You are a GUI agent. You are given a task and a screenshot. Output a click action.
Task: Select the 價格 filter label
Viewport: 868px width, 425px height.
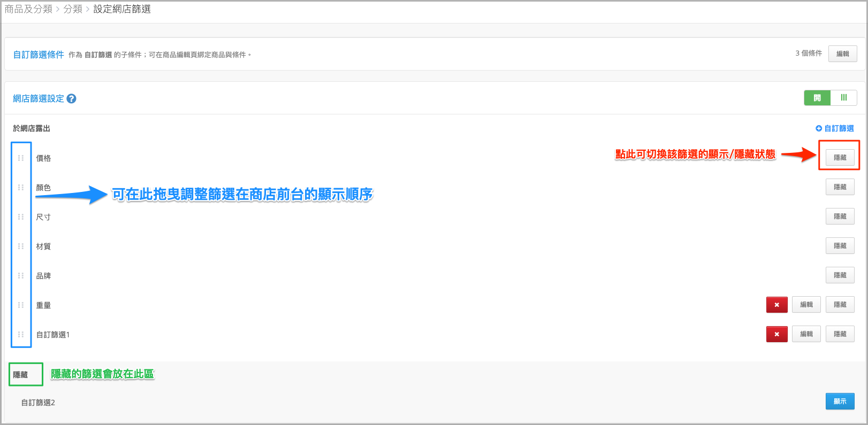[x=43, y=158]
